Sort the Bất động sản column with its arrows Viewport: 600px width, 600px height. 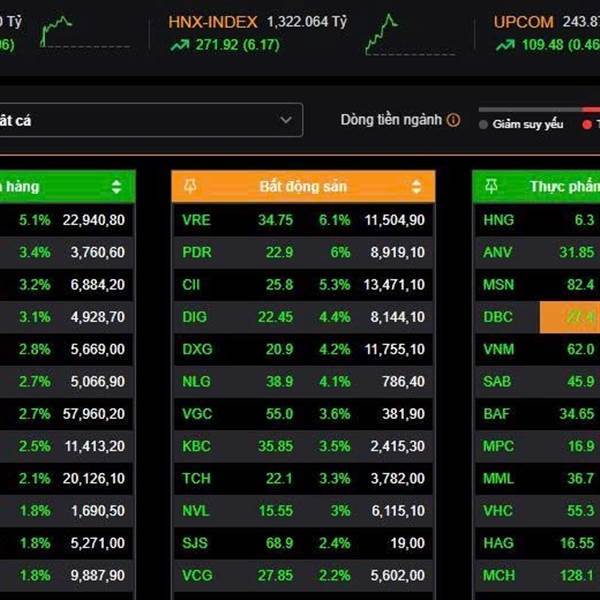(416, 186)
